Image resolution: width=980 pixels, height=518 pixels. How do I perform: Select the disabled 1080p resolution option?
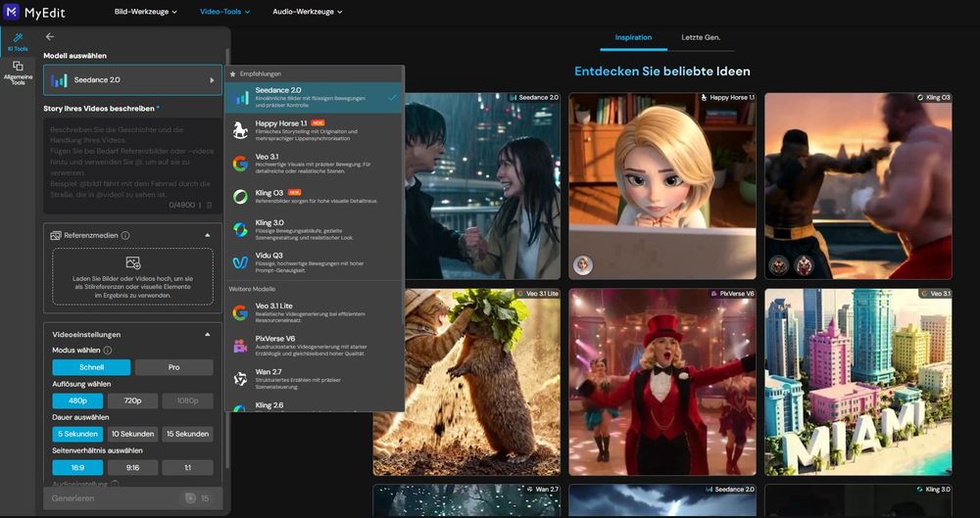click(x=187, y=400)
